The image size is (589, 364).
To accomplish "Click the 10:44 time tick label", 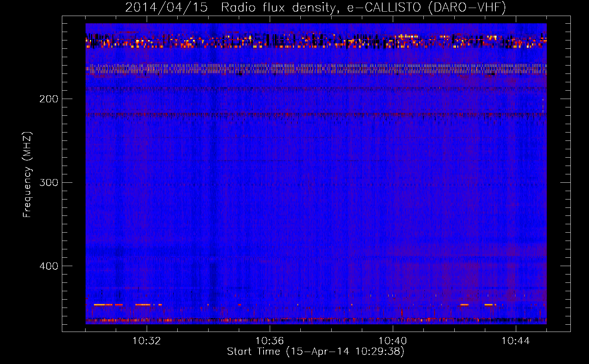I will click(x=516, y=341).
